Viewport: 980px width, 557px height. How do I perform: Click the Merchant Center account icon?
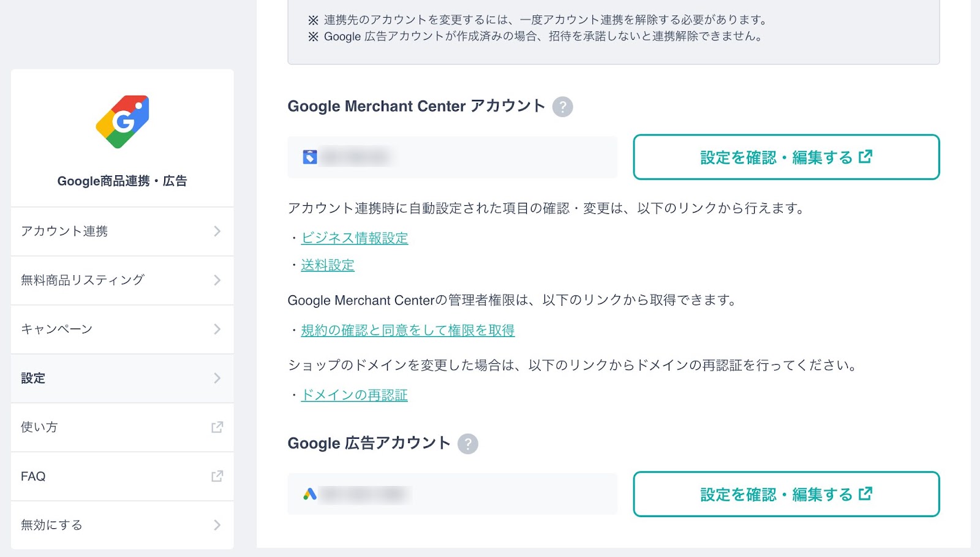(x=310, y=157)
